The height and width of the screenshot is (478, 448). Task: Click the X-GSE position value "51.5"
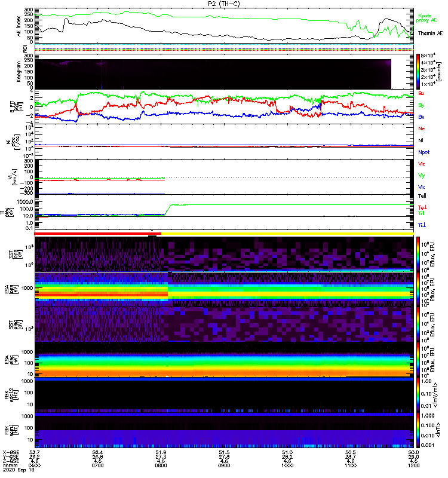[x=224, y=452]
